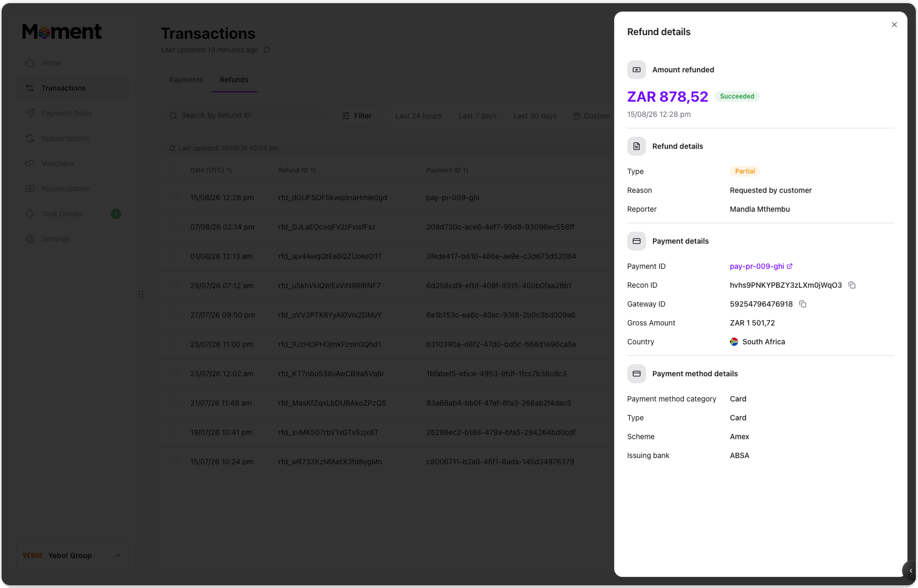Select checkbox for row 25/07/26 11:00 pm
918x588 pixels.
[173, 343]
